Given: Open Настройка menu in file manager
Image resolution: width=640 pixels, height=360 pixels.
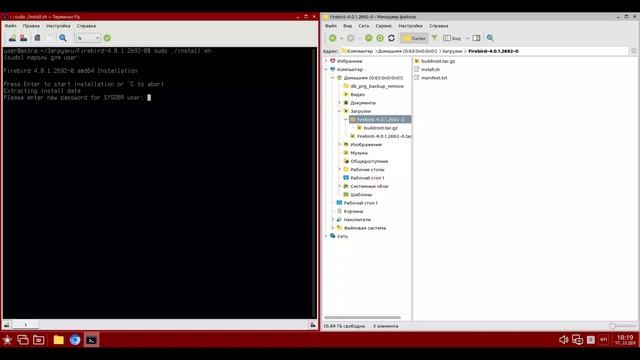Looking at the screenshot, I should pyautogui.click(x=410, y=26).
